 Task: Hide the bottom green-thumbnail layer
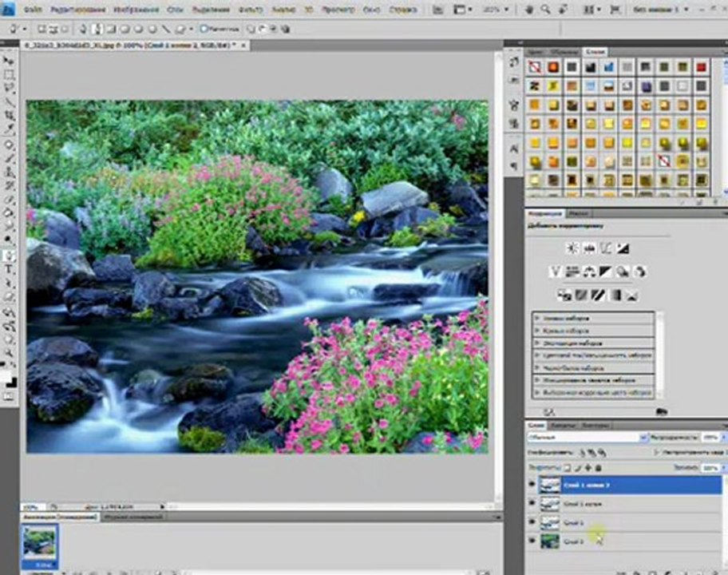click(532, 541)
